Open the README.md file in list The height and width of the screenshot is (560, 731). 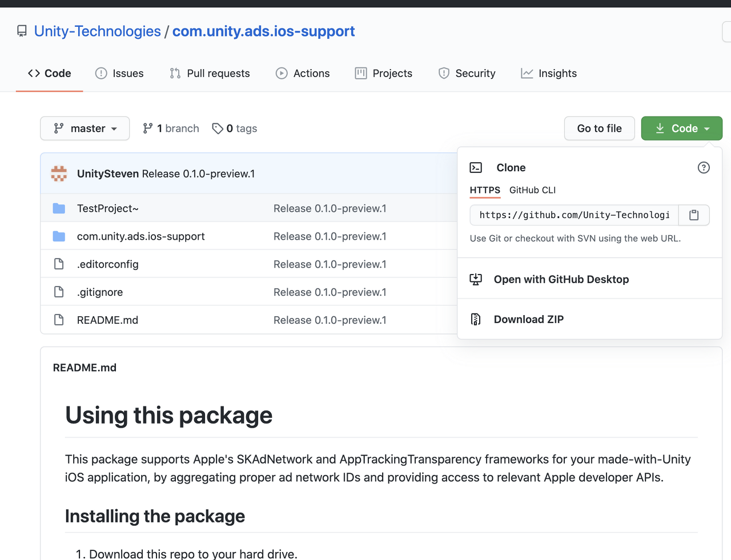pyautogui.click(x=107, y=320)
